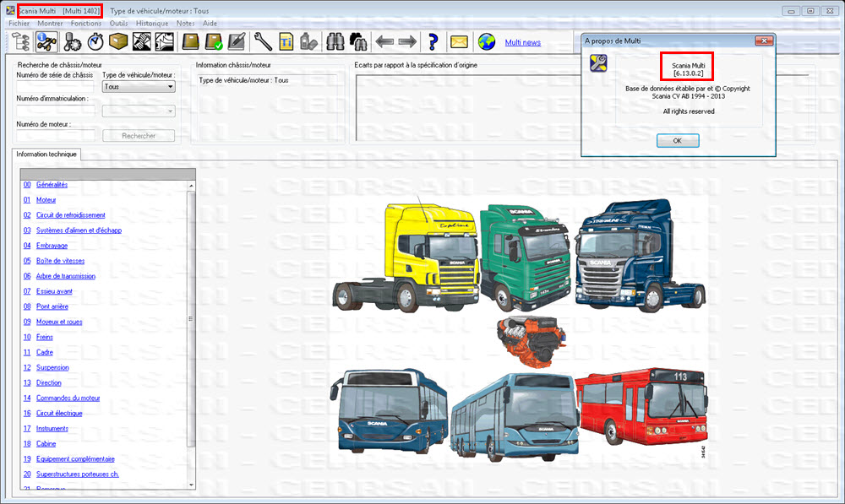Click the grey oil bottle icon

308,41
